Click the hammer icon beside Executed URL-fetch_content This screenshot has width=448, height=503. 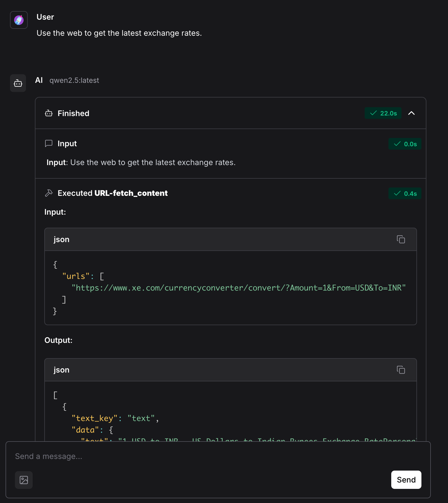49,193
